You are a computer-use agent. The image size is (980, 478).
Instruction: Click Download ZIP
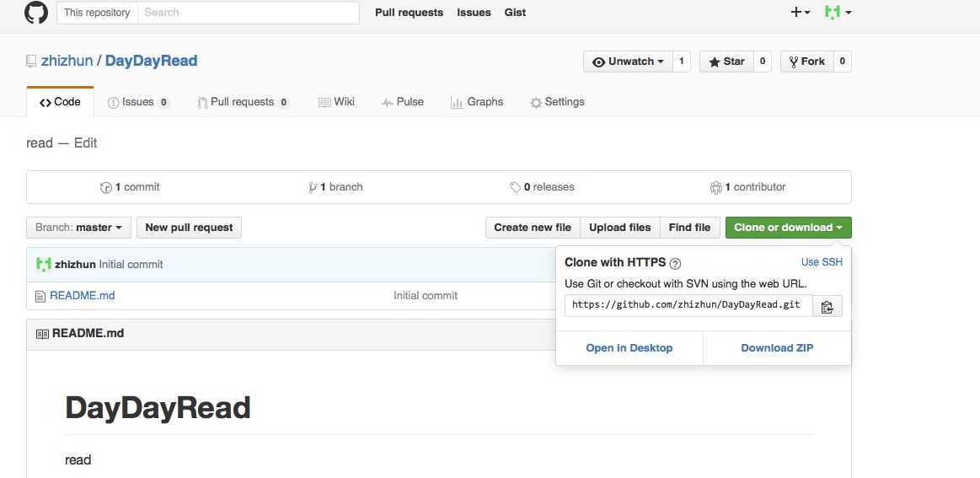[777, 348]
